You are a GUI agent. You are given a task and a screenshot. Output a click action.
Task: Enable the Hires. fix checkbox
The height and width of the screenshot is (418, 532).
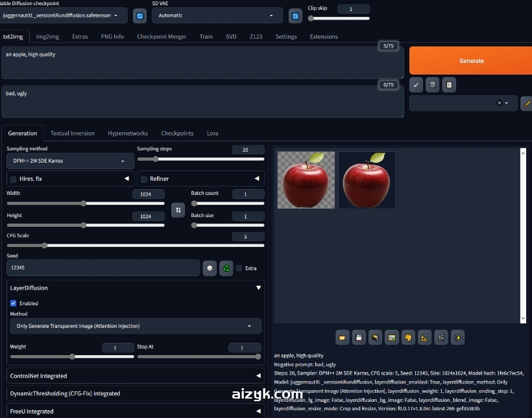(x=14, y=179)
